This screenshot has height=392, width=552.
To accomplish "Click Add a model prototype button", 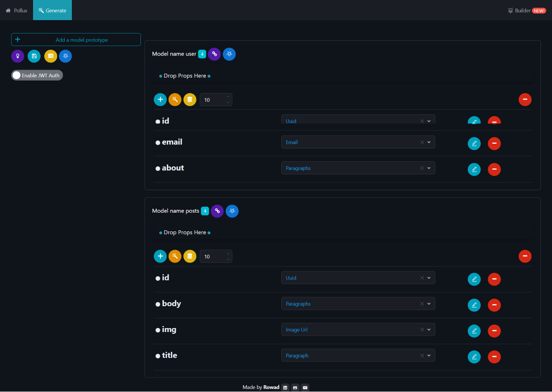I will [76, 40].
